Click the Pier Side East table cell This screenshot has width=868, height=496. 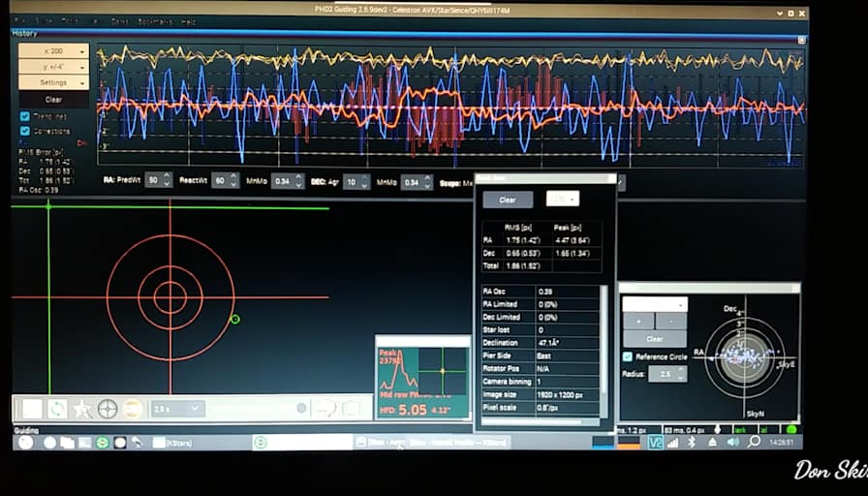pyautogui.click(x=568, y=356)
